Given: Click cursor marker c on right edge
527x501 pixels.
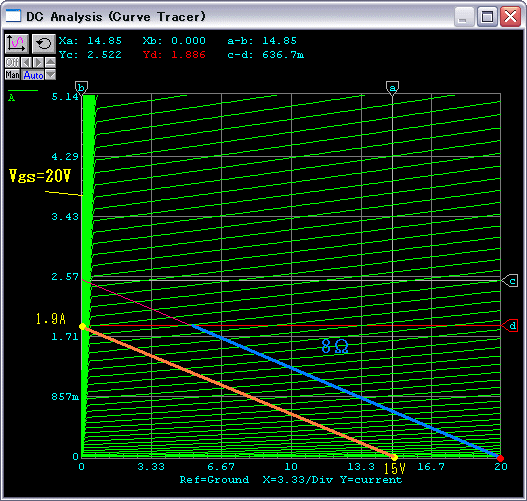Looking at the screenshot, I should [x=510, y=281].
